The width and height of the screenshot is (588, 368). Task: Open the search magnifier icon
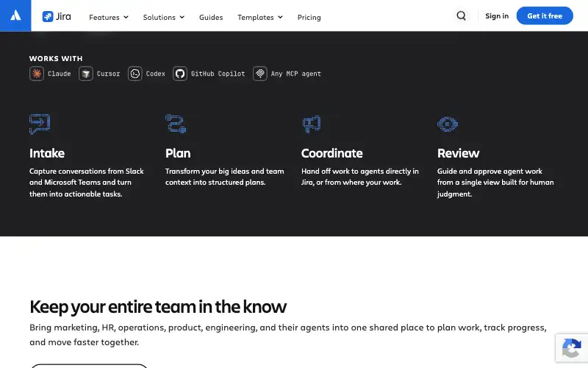[462, 15]
